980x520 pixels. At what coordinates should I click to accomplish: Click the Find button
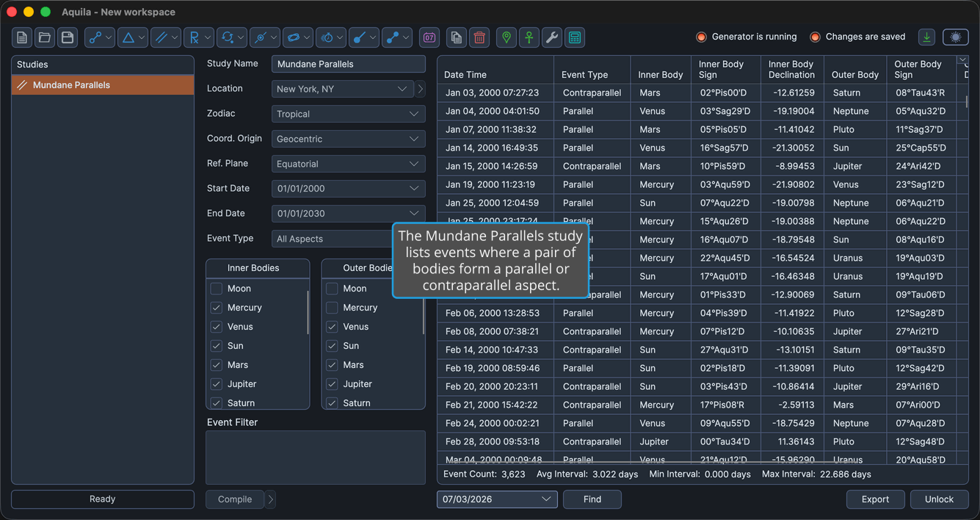click(592, 499)
